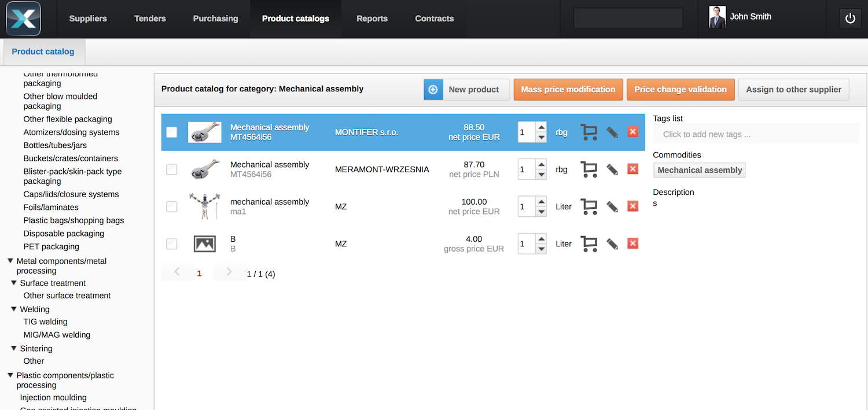Collapse Plastic components/plastic processing node
The image size is (868, 410).
(10, 375)
